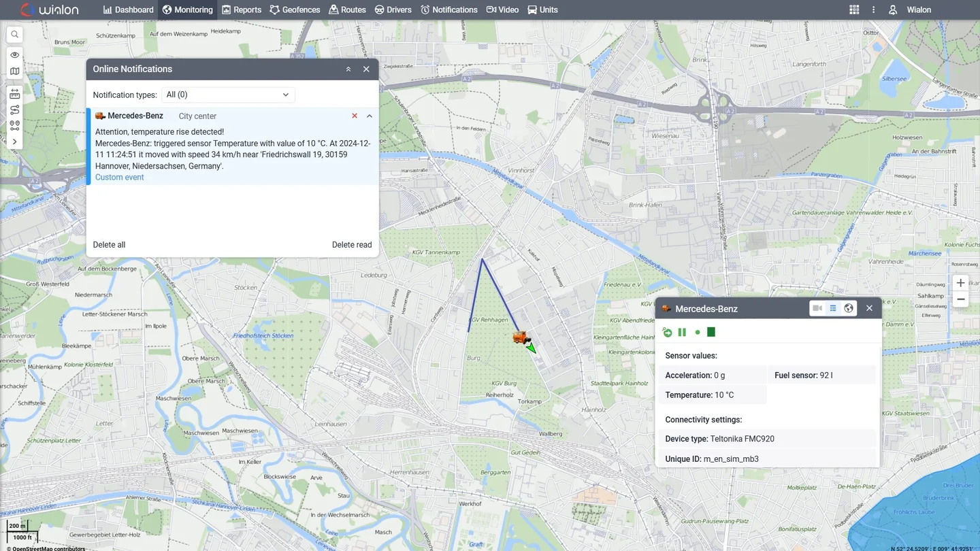The height and width of the screenshot is (551, 980).
Task: Click the map scale indicator
Action: pyautogui.click(x=22, y=531)
